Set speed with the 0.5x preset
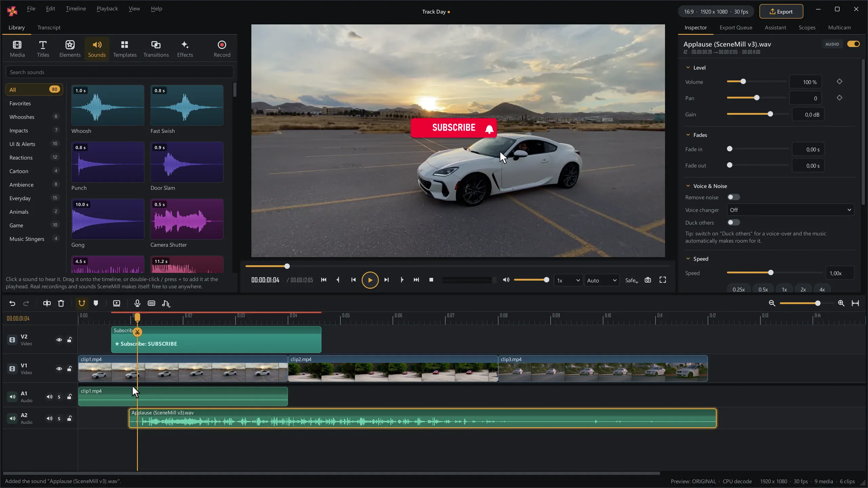This screenshot has height=488, width=868. tap(763, 289)
